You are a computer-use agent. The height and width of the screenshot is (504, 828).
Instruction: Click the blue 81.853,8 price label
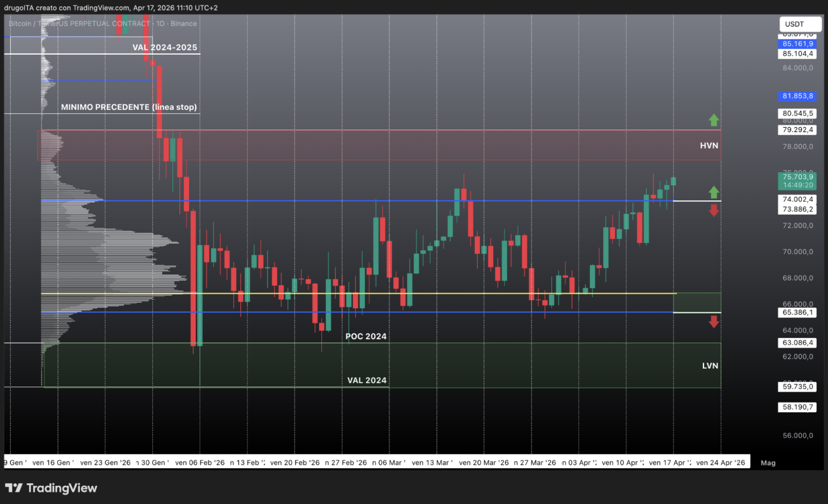click(797, 96)
